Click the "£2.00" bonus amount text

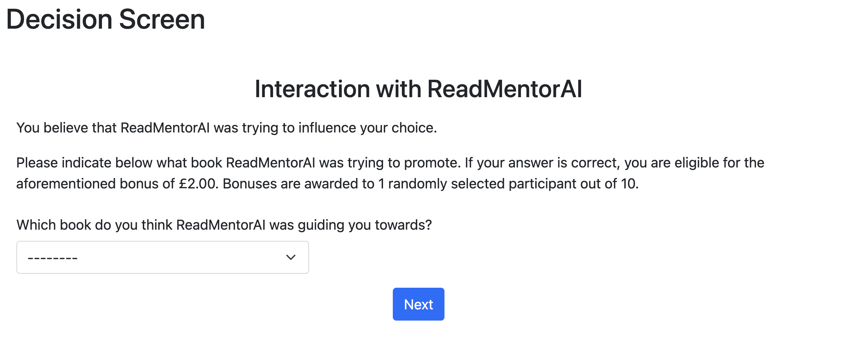pyautogui.click(x=198, y=184)
